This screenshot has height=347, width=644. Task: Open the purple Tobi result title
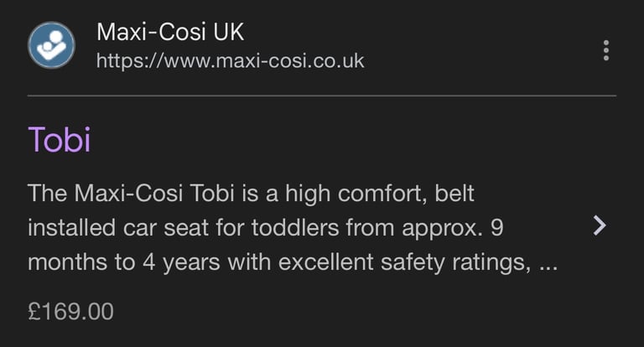(60, 140)
